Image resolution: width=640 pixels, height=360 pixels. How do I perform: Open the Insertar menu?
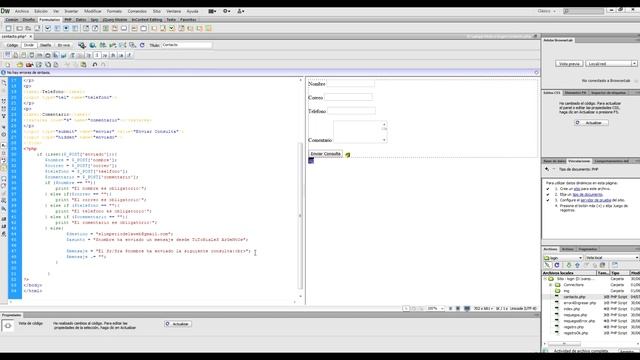(71, 11)
